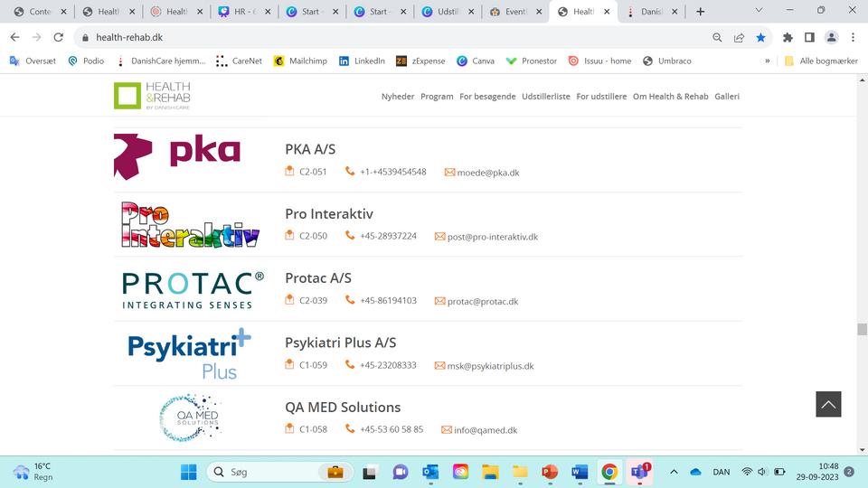This screenshot has width=868, height=488.
Task: Click the stand icon next to C1-059
Action: 289,364
